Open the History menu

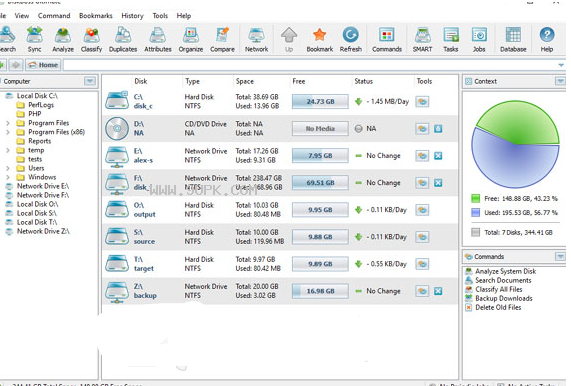tap(132, 16)
